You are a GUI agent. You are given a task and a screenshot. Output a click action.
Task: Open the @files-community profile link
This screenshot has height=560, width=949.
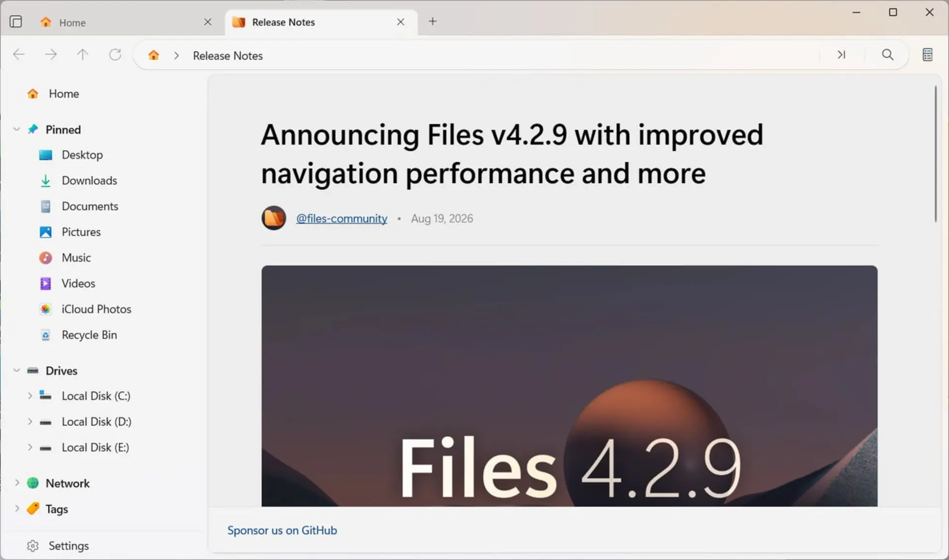coord(342,218)
